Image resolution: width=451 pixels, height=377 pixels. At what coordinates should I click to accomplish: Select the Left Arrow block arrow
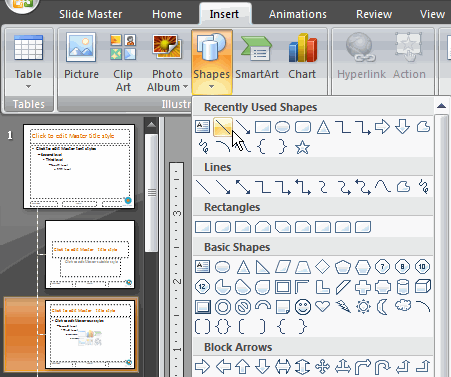[223, 367]
